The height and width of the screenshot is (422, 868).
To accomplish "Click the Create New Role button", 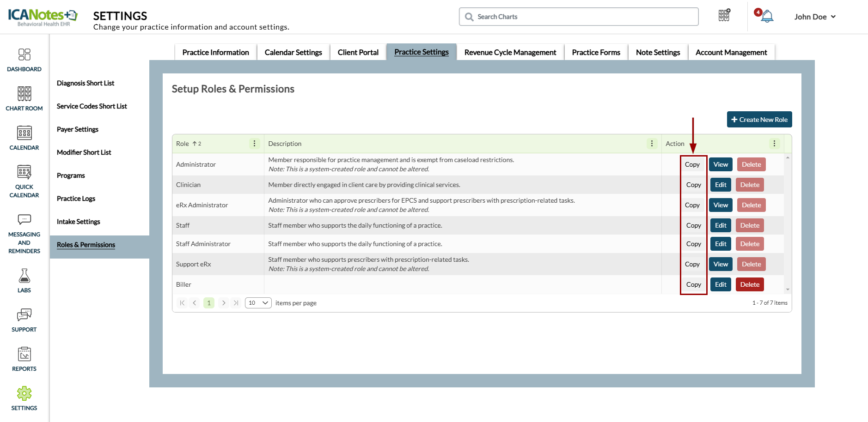I will pyautogui.click(x=759, y=120).
